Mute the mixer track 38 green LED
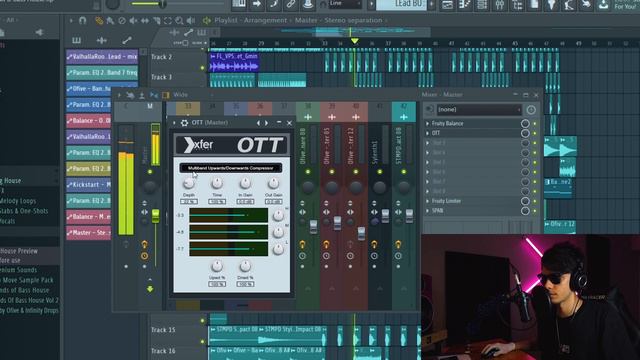The width and height of the screenshot is (640, 360). tap(308, 172)
